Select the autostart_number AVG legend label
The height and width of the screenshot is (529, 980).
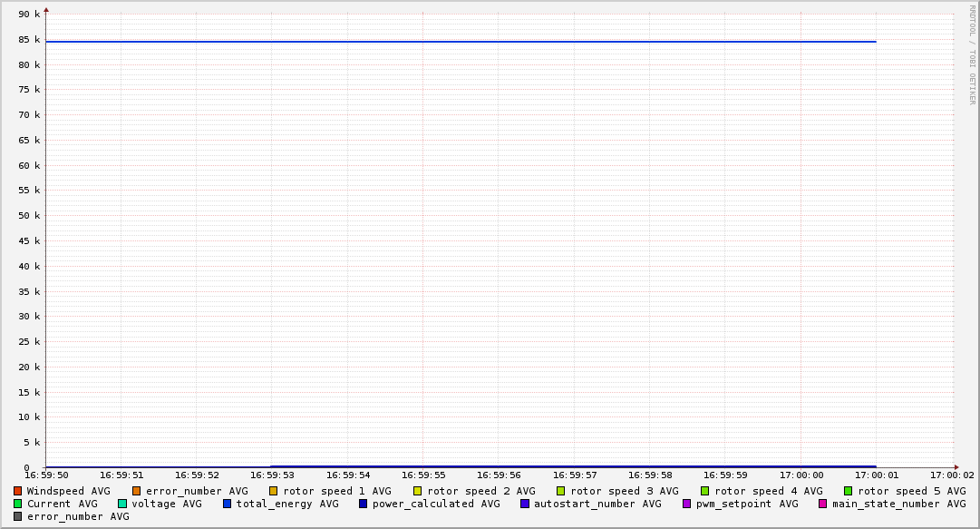[x=597, y=504]
